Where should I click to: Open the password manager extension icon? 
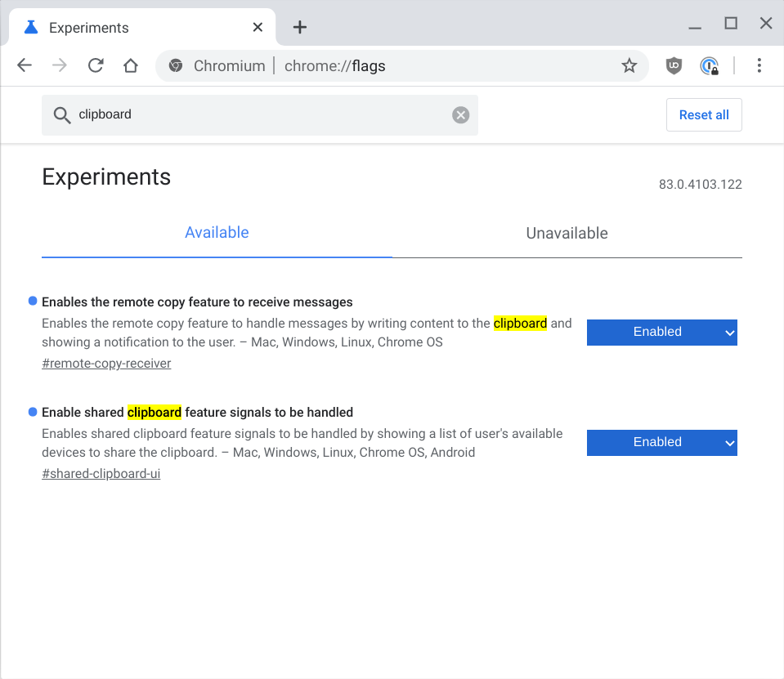click(709, 65)
